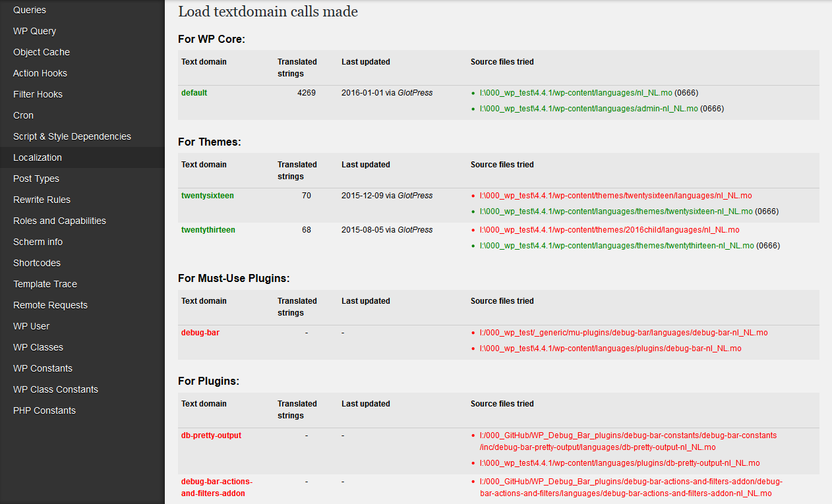This screenshot has height=504, width=832.
Task: Click the twentysixteen text domain
Action: click(208, 196)
